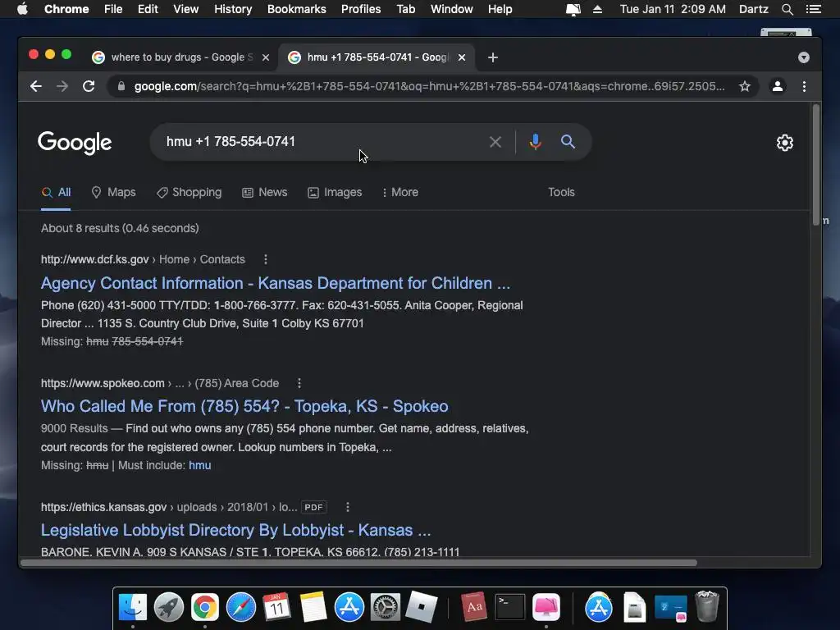This screenshot has width=840, height=630.
Task: Switch to Images results
Action: coord(335,192)
